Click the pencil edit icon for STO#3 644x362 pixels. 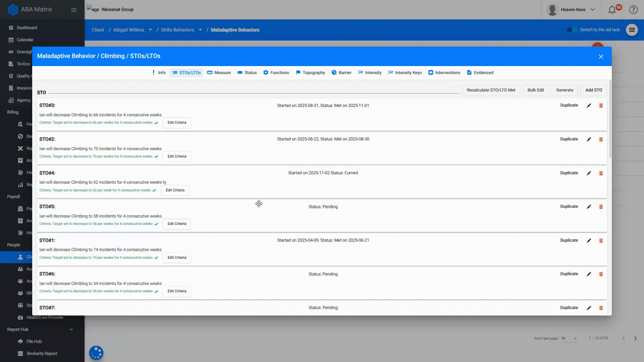tap(589, 106)
